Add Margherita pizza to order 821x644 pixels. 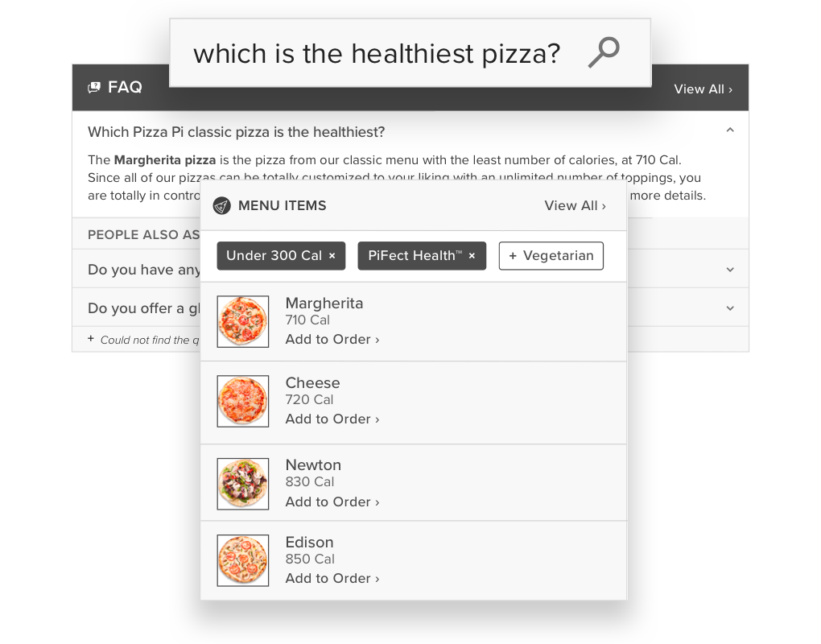(x=332, y=340)
